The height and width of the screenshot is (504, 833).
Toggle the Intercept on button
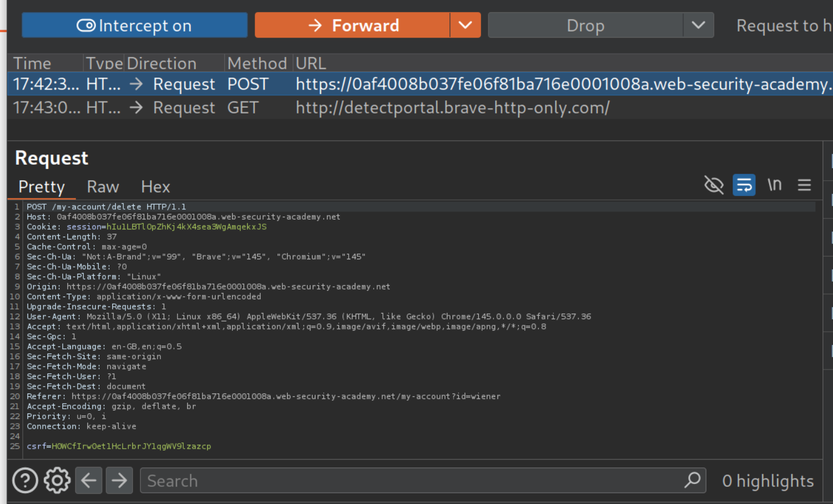[135, 26]
